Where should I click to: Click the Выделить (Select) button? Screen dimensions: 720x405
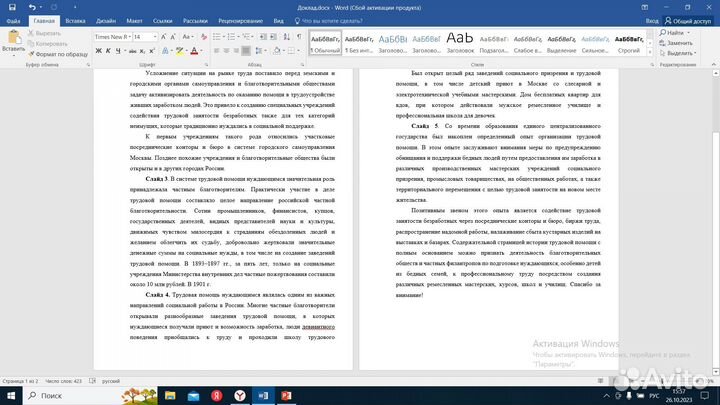pyautogui.click(x=678, y=53)
